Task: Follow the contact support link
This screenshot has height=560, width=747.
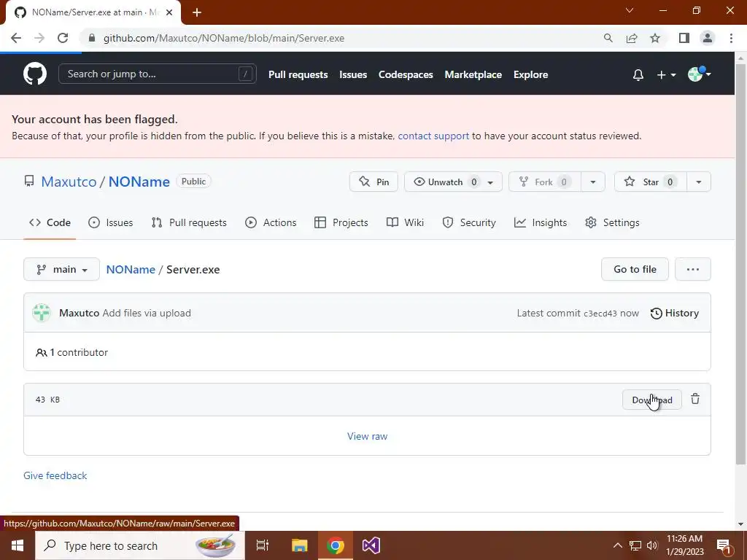Action: 433,136
